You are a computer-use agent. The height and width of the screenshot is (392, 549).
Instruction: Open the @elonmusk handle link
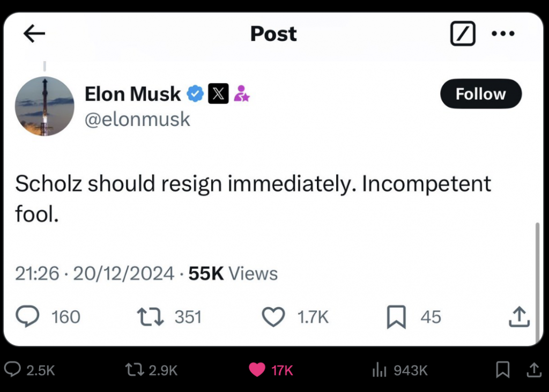[137, 119]
